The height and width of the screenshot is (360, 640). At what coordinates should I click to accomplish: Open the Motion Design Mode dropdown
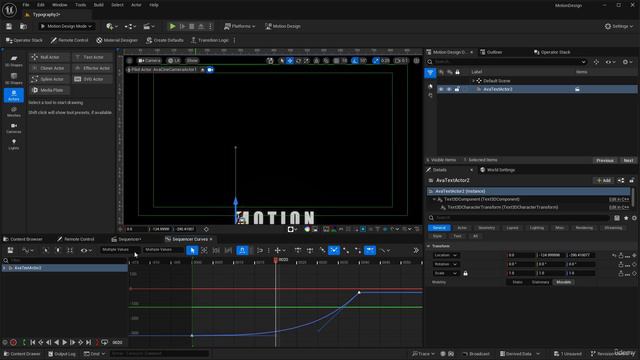[x=67, y=27]
